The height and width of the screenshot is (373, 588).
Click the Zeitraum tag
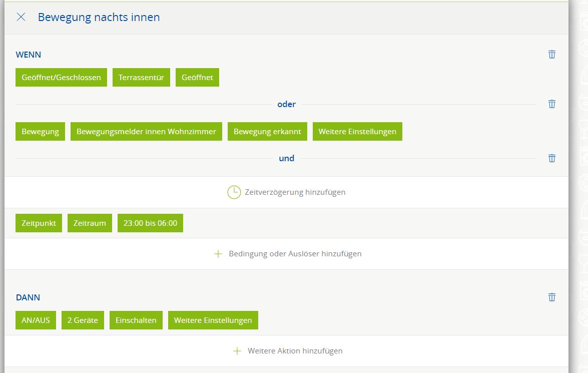pos(90,223)
